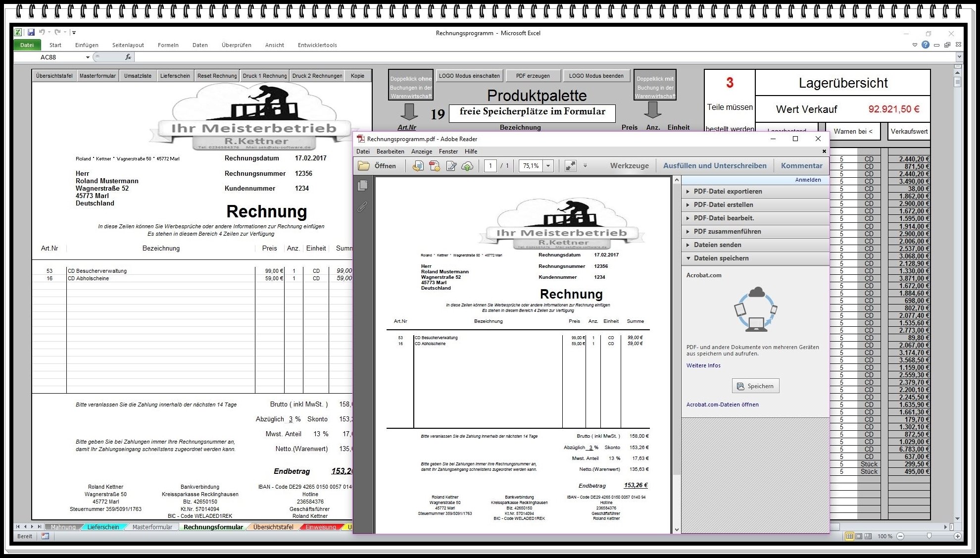
Task: Click the sign document pen icon
Action: tap(451, 166)
